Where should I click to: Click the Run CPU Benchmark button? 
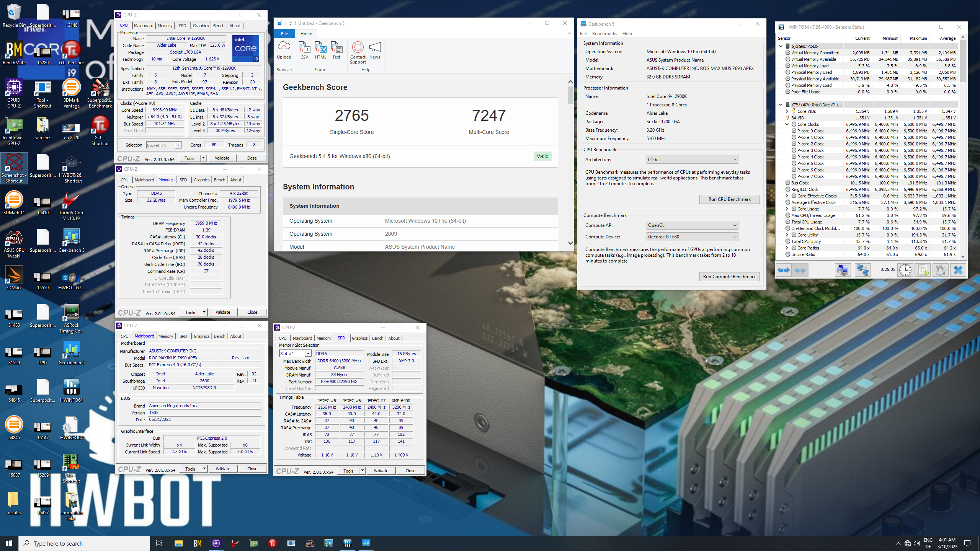coord(729,199)
